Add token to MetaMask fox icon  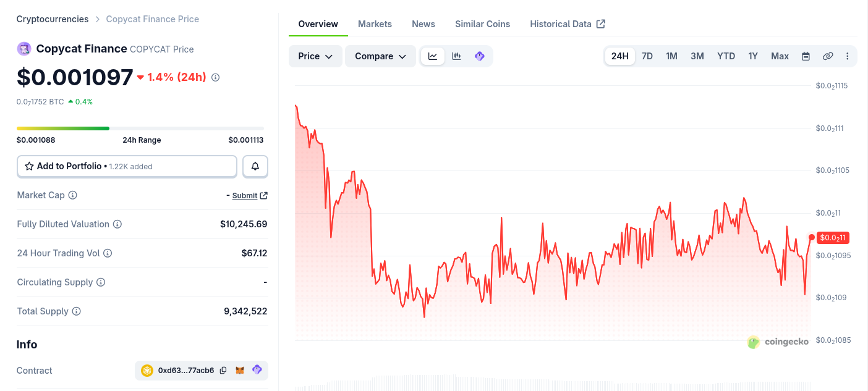pyautogui.click(x=240, y=371)
